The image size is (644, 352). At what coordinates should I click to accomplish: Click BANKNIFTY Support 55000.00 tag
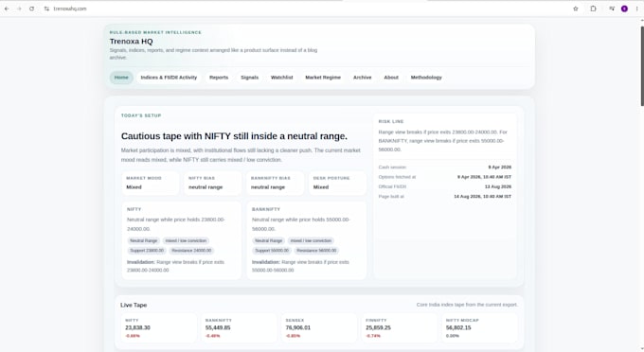point(272,251)
